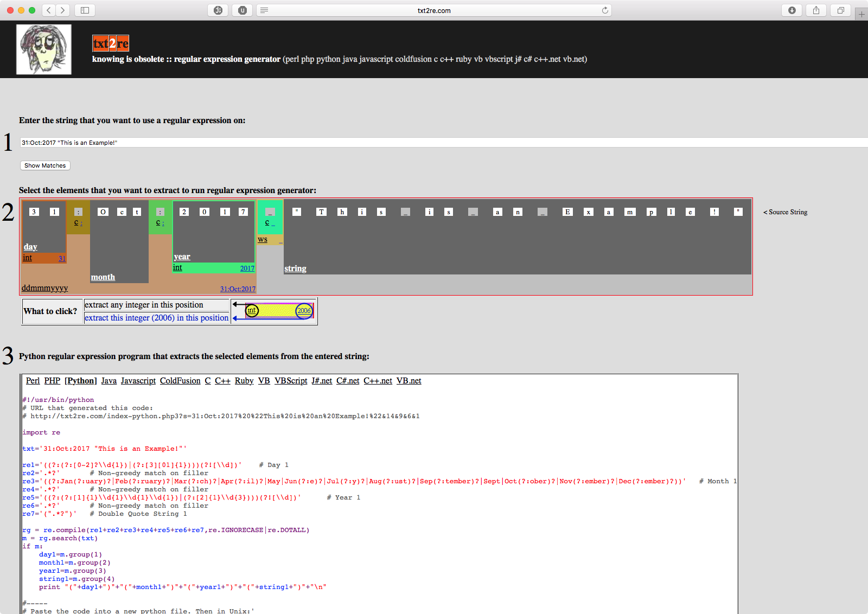Click the Safari back navigation arrow
This screenshot has height=614, width=868.
(x=49, y=10)
